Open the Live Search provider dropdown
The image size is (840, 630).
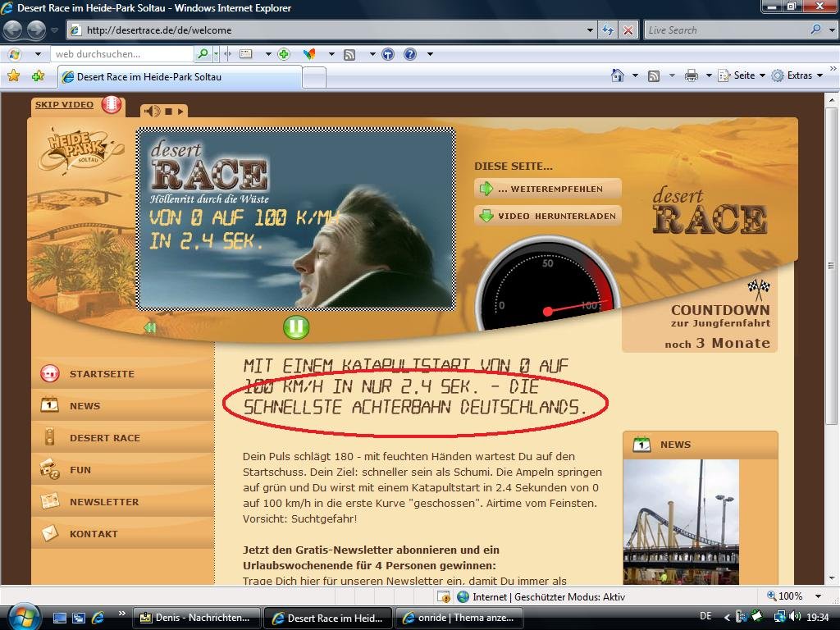(x=832, y=30)
